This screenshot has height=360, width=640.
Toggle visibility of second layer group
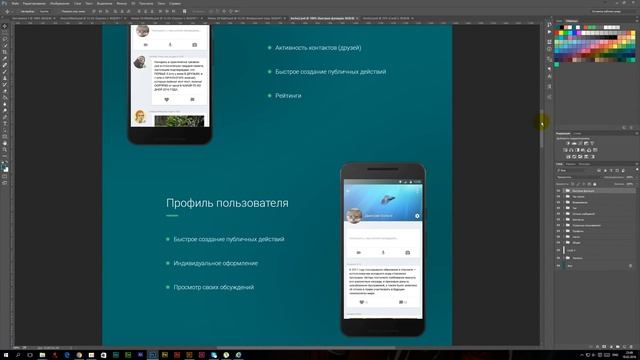click(558, 196)
